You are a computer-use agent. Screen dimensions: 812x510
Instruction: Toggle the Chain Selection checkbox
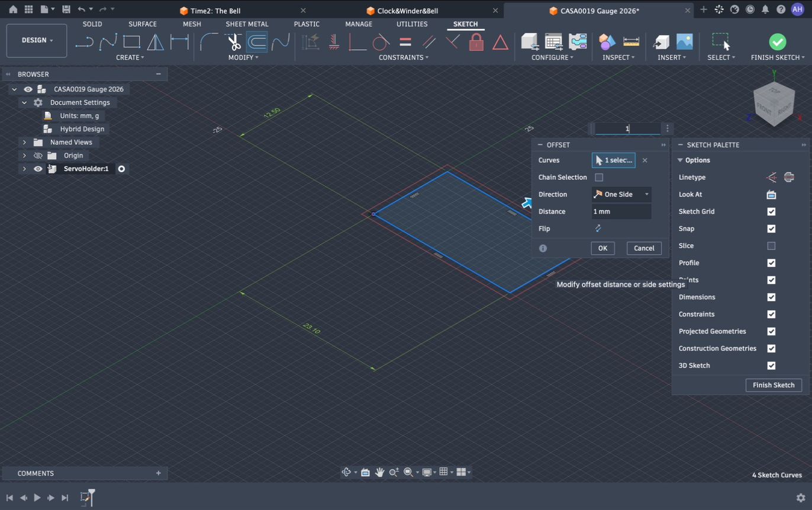[x=599, y=177]
